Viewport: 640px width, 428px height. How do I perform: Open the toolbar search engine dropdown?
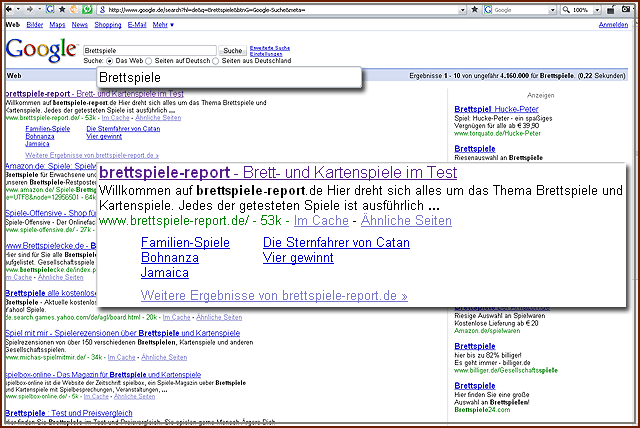tap(553, 10)
